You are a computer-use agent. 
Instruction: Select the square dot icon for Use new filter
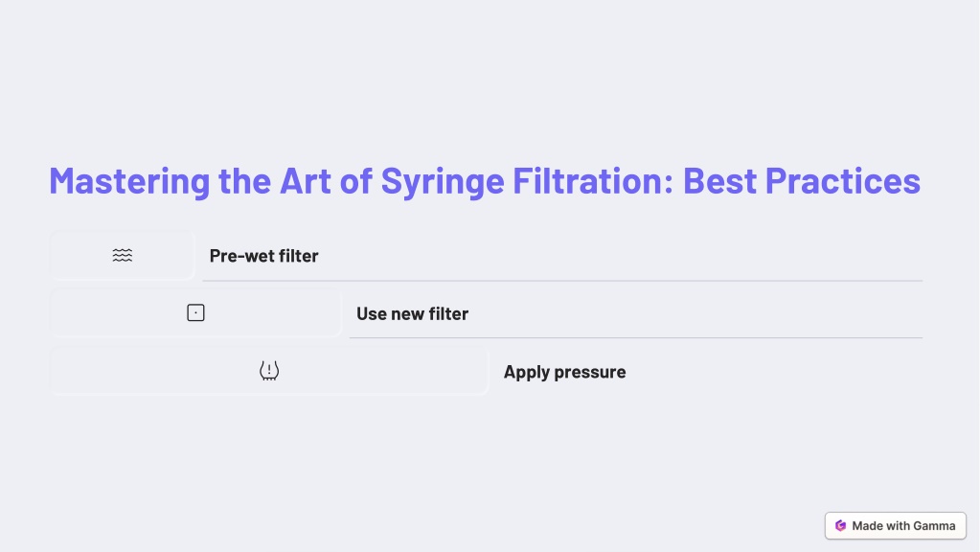pos(195,312)
